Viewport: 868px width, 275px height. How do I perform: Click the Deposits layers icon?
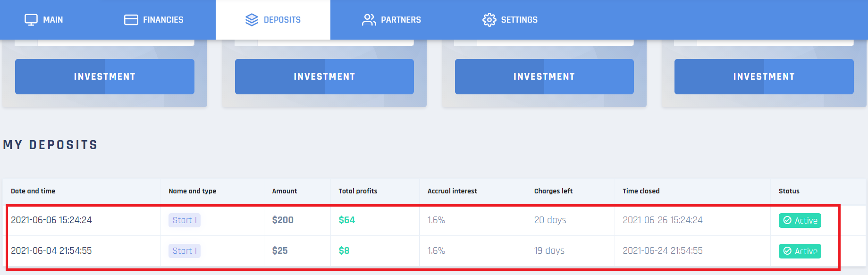pyautogui.click(x=252, y=20)
